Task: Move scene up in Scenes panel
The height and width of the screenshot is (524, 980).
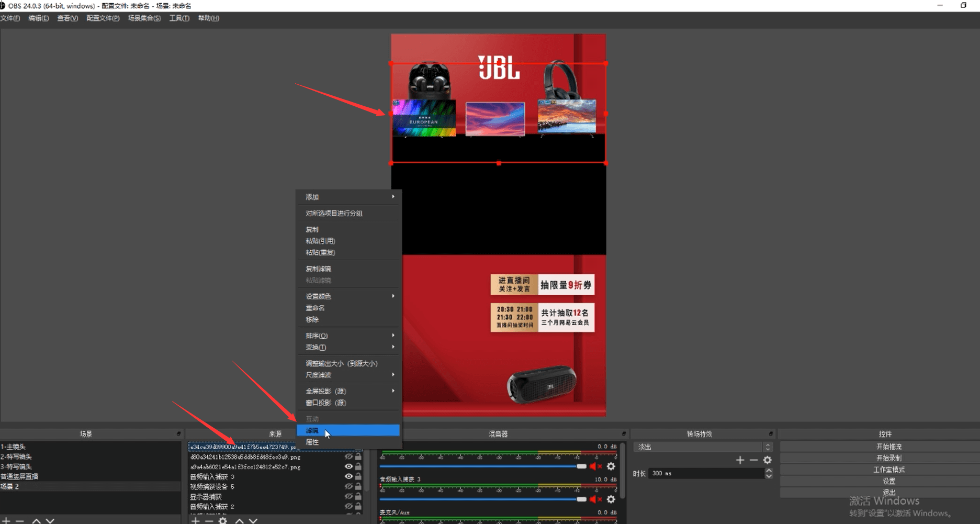Action: click(x=36, y=521)
